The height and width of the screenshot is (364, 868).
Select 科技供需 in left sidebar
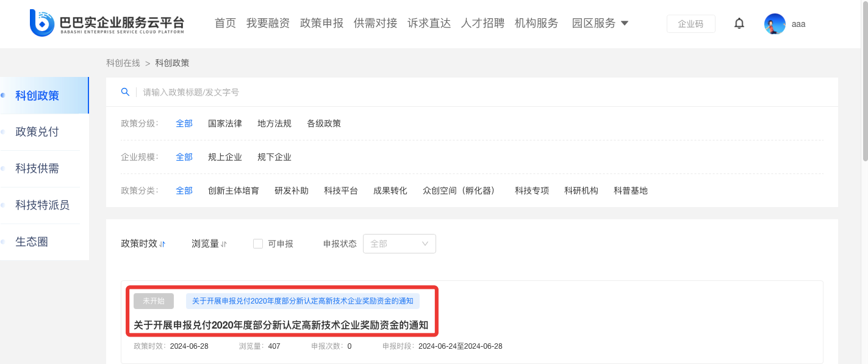pyautogui.click(x=44, y=169)
